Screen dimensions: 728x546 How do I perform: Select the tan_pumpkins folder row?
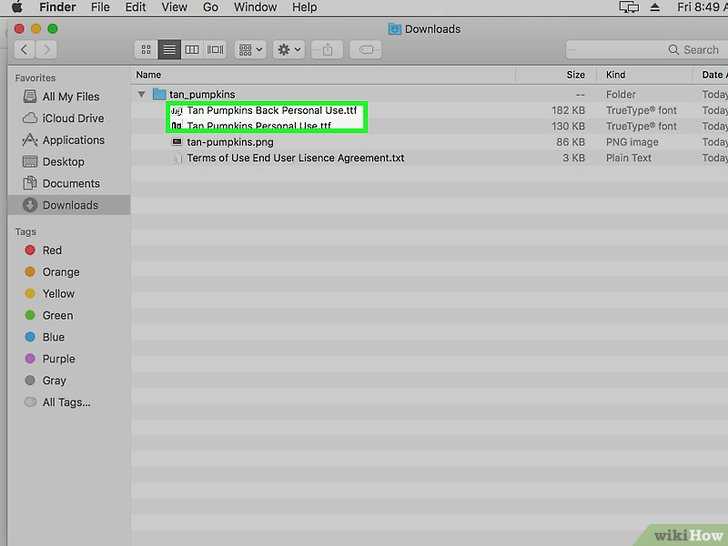pos(429,94)
